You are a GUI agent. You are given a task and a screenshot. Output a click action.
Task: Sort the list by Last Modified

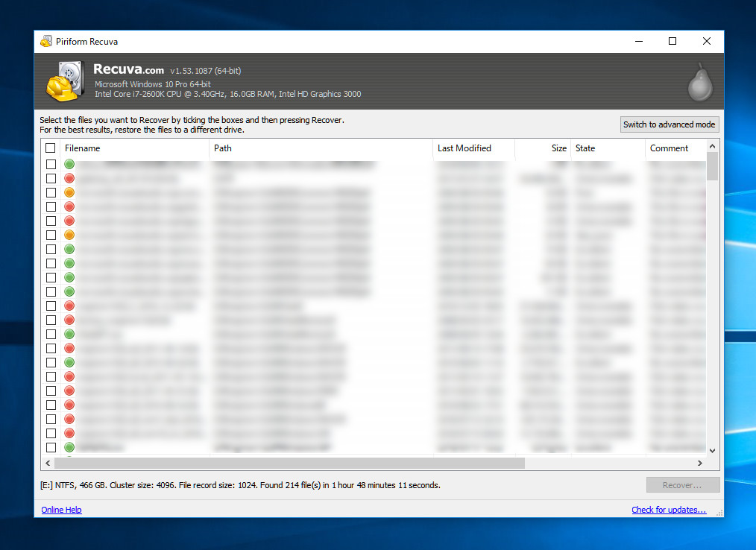(474, 148)
